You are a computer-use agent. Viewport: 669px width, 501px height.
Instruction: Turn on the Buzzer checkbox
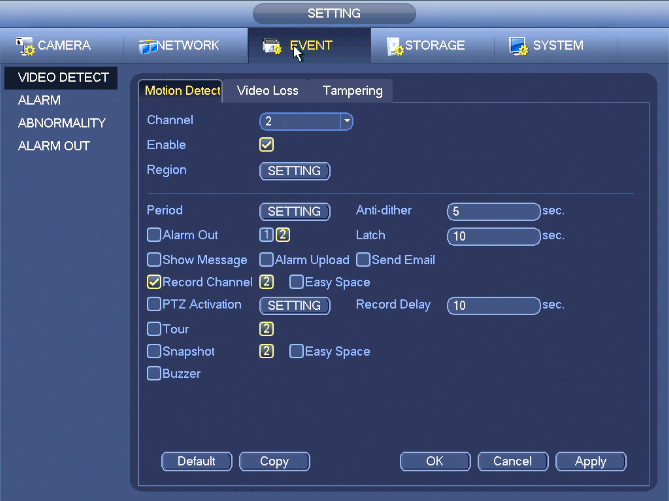click(154, 373)
